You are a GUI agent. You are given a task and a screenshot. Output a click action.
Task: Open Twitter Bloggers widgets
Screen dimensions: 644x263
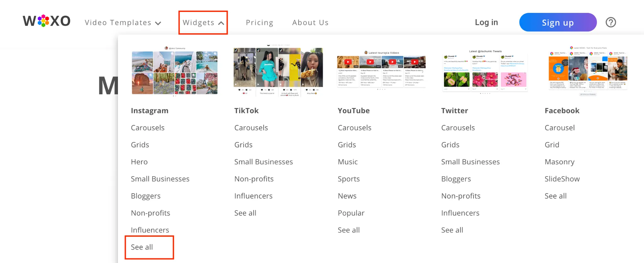click(456, 179)
